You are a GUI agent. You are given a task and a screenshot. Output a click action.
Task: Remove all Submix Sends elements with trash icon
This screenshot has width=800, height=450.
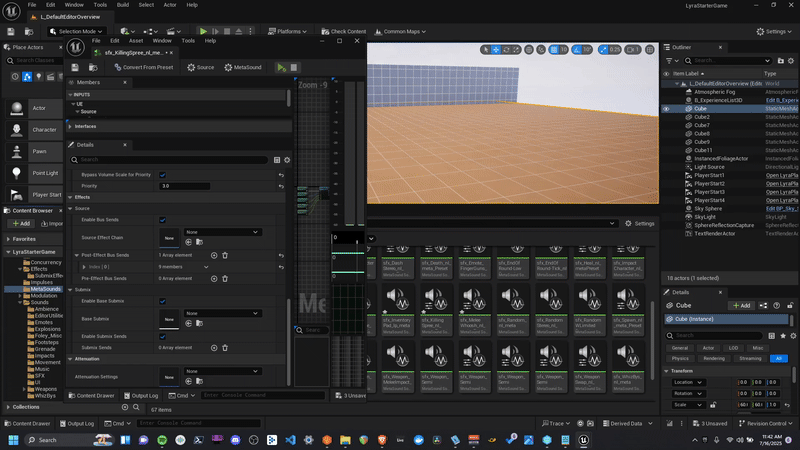(225, 348)
